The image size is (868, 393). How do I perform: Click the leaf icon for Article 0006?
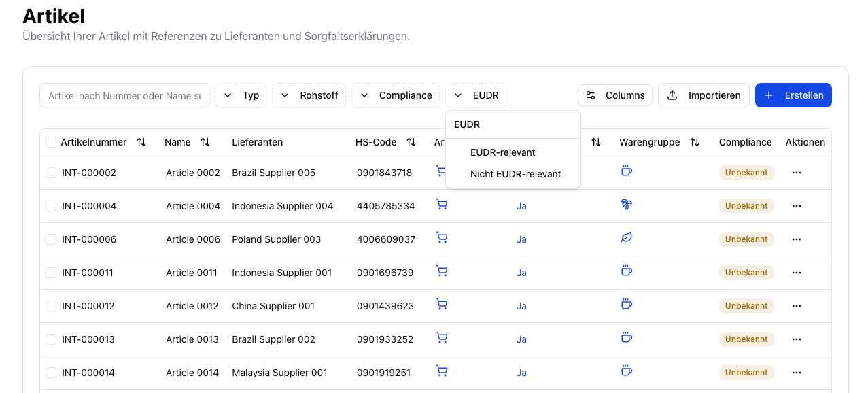(626, 238)
